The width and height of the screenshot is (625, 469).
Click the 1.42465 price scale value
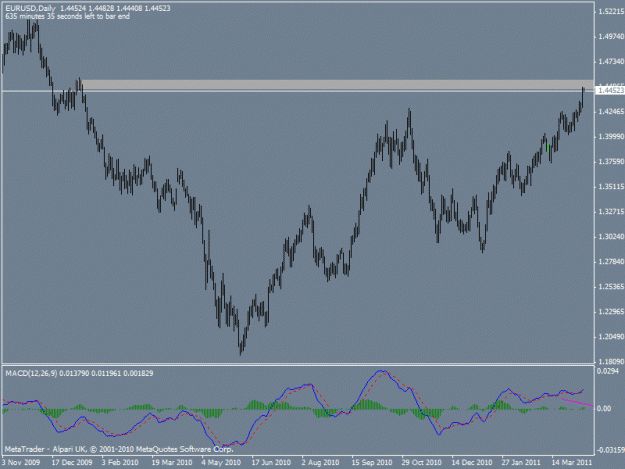(x=611, y=112)
